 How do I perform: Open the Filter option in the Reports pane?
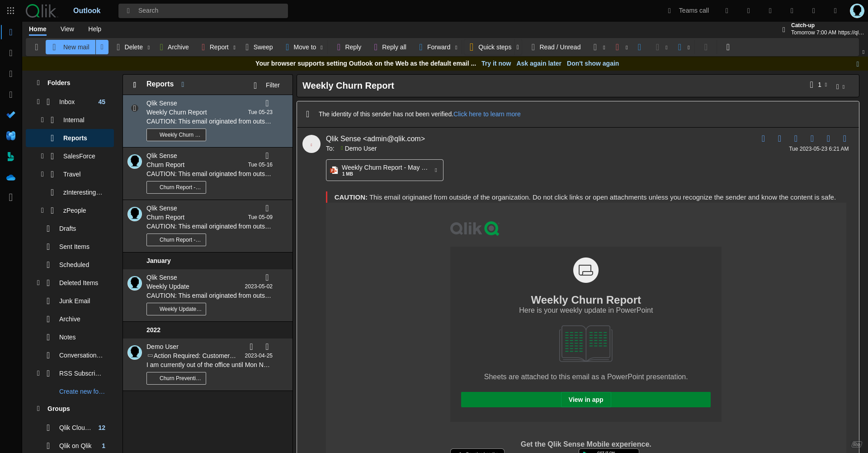click(269, 85)
